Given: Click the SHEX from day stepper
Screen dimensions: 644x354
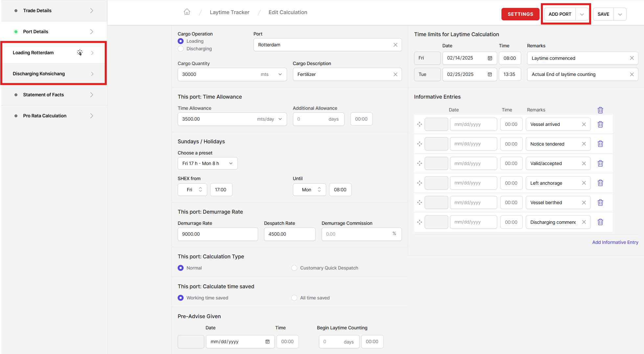Looking at the screenshot, I should (x=200, y=190).
